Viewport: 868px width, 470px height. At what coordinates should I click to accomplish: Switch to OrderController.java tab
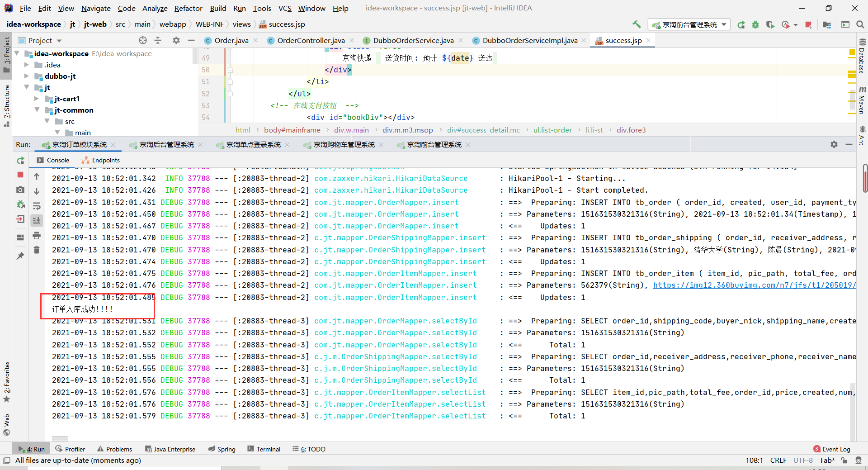(x=311, y=40)
